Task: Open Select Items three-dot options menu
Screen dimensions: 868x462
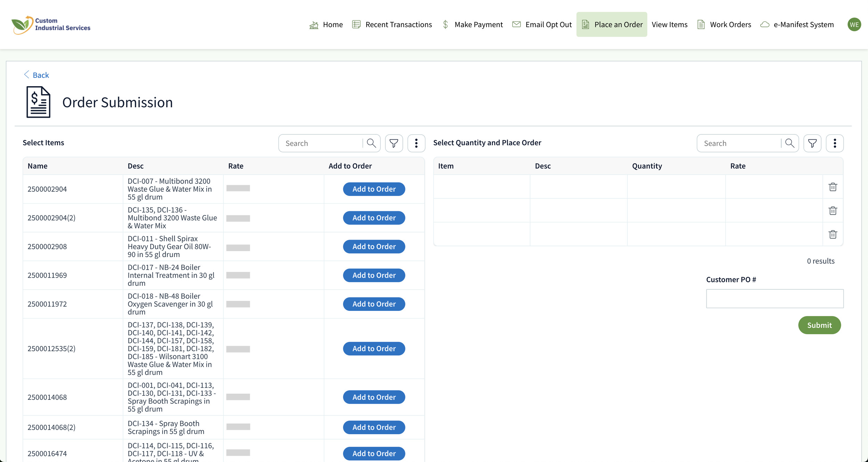Action: (x=416, y=143)
